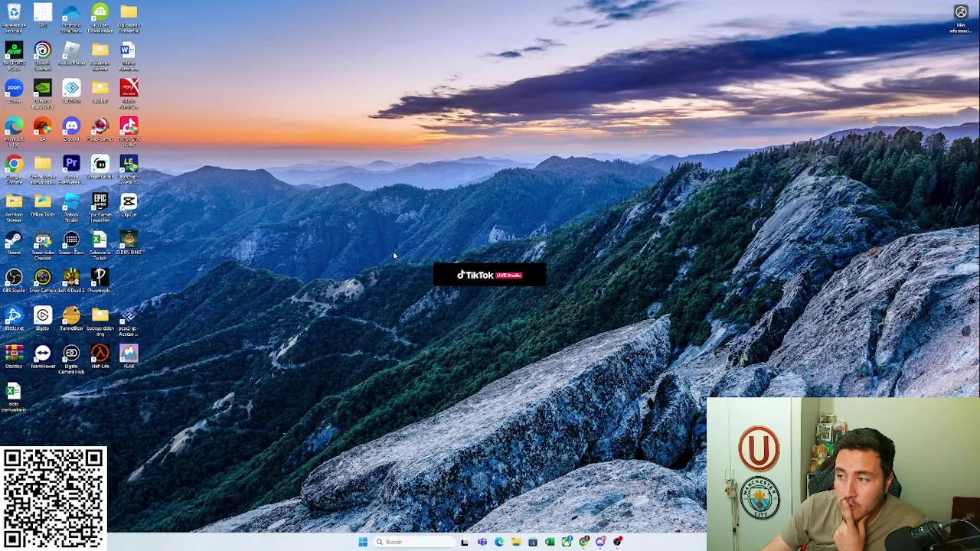The image size is (980, 551).
Task: Switch to Chrome in the taskbar
Action: (584, 542)
